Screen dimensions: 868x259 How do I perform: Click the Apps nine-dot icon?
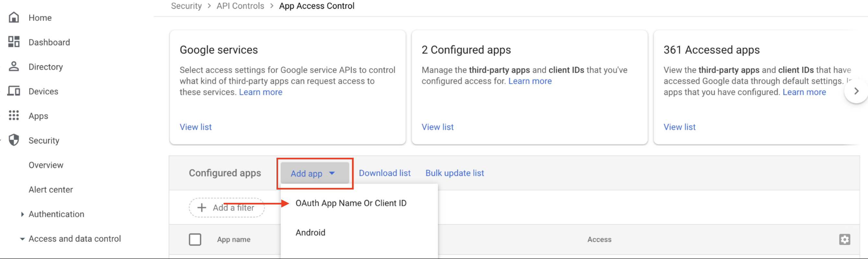coord(14,115)
